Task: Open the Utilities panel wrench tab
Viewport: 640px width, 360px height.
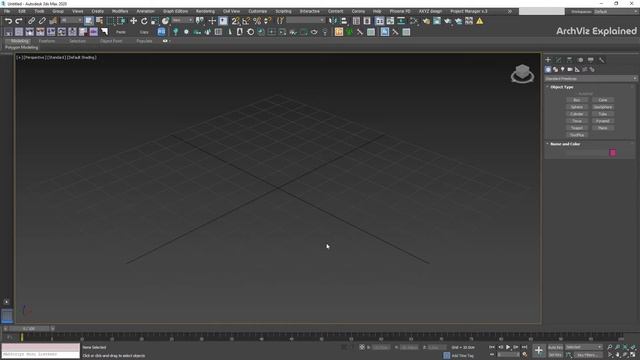Action: [602, 60]
